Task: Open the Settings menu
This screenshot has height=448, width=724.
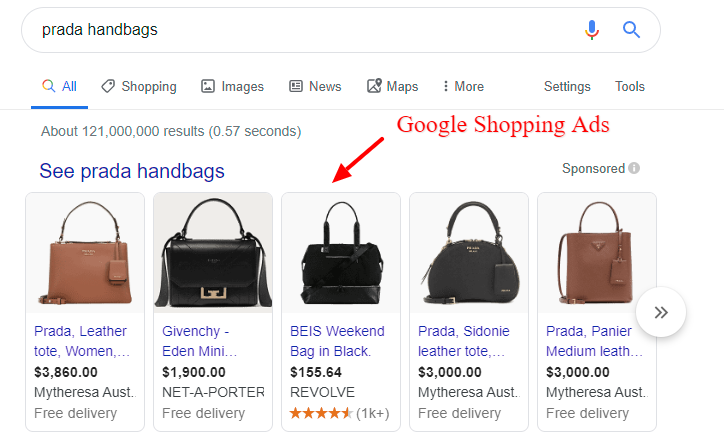Action: pos(567,86)
